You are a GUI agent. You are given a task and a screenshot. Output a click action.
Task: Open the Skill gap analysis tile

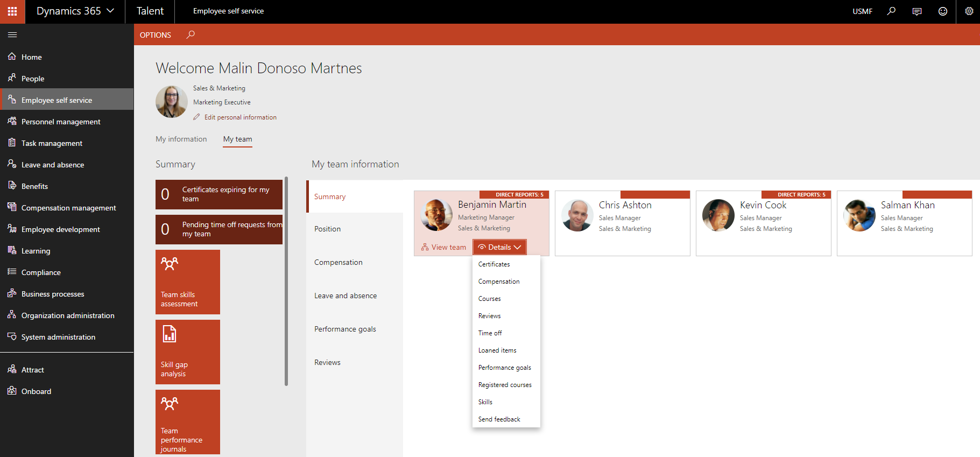coord(188,352)
